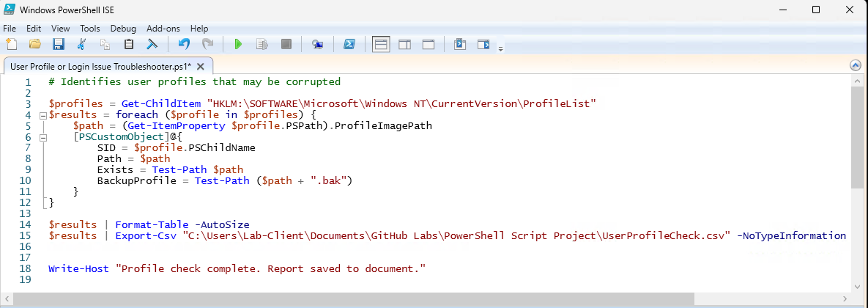Click the comment text on line 1

pos(194,82)
